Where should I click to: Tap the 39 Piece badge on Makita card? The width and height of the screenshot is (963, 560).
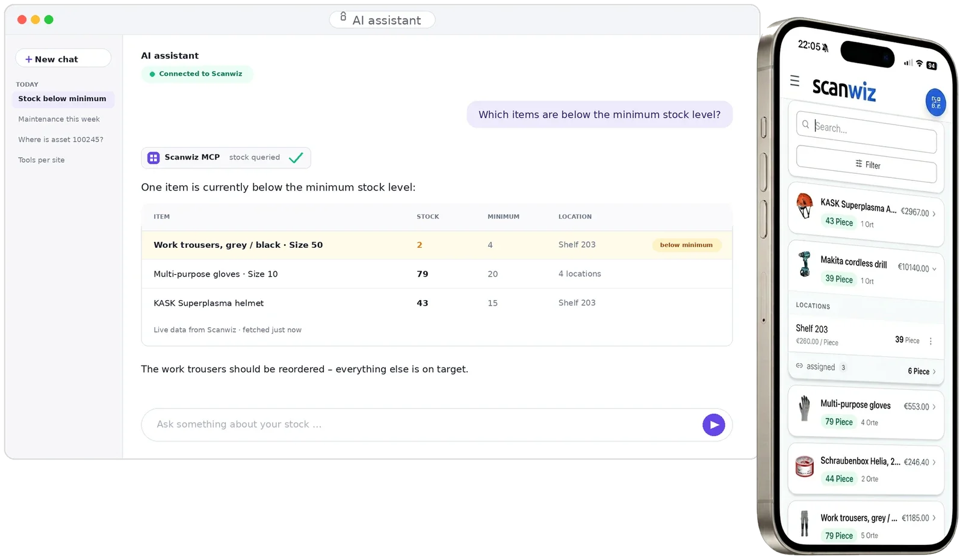pyautogui.click(x=839, y=278)
